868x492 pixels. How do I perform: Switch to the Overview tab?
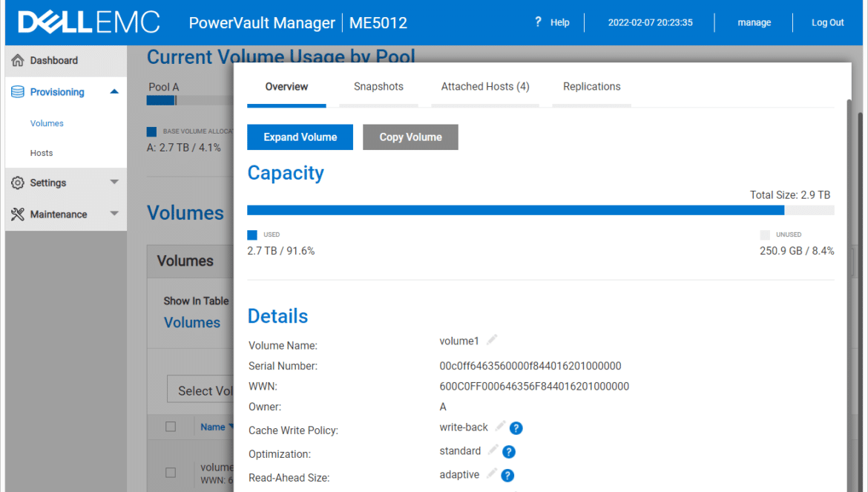(286, 86)
